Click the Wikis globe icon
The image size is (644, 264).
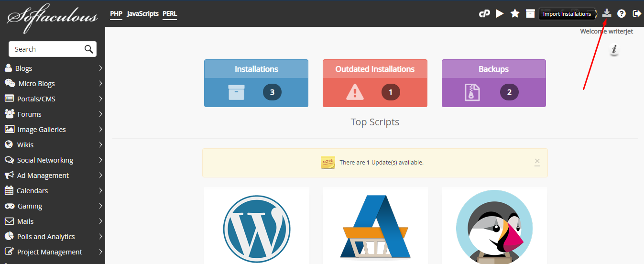[8, 144]
